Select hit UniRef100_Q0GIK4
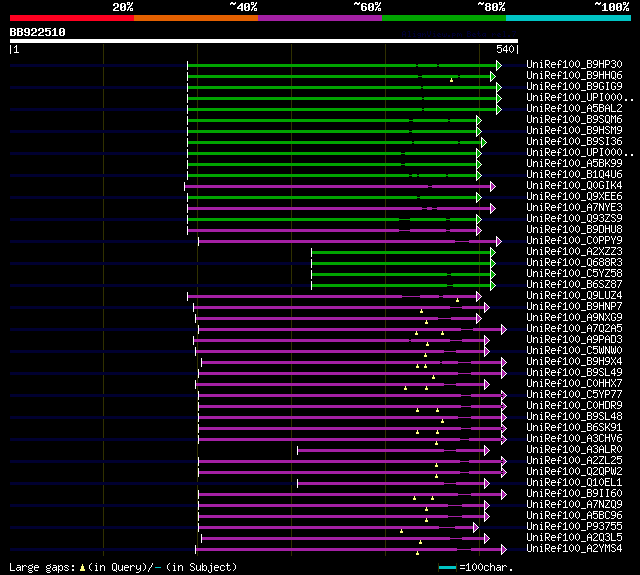Screen dimensions: 640x575 coord(574,186)
